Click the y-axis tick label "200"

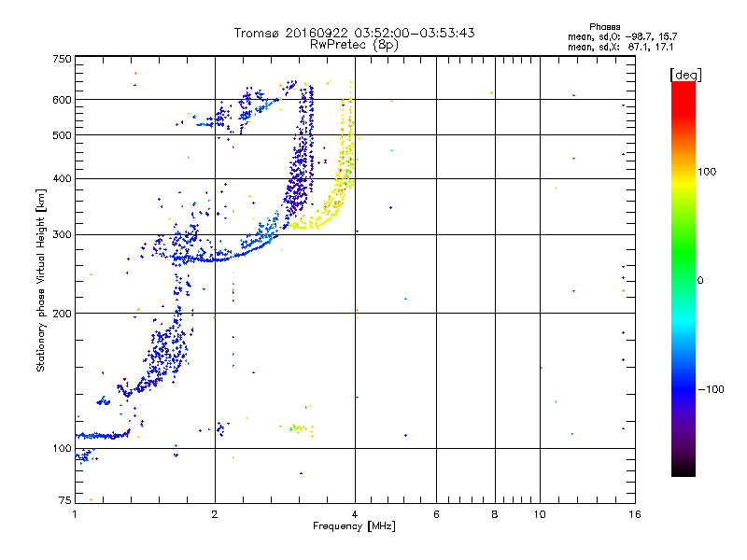[x=62, y=314]
